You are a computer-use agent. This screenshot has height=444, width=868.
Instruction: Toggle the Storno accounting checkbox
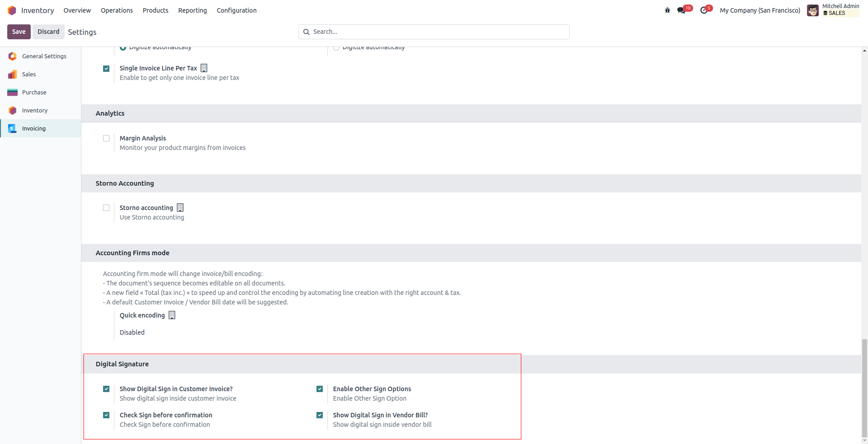[x=106, y=208]
